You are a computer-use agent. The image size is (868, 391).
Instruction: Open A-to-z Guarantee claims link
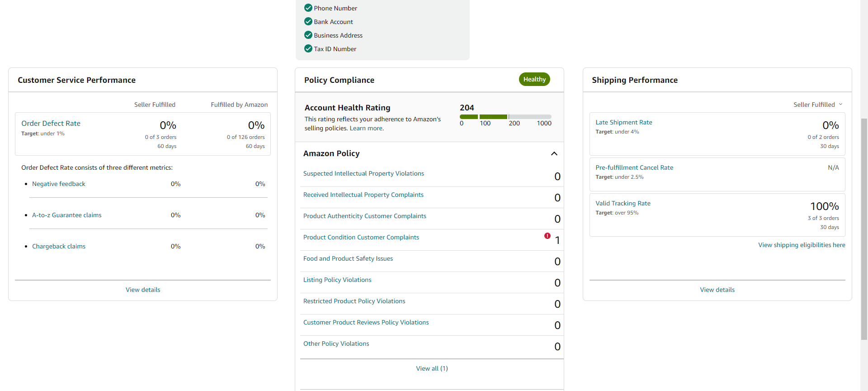(67, 215)
